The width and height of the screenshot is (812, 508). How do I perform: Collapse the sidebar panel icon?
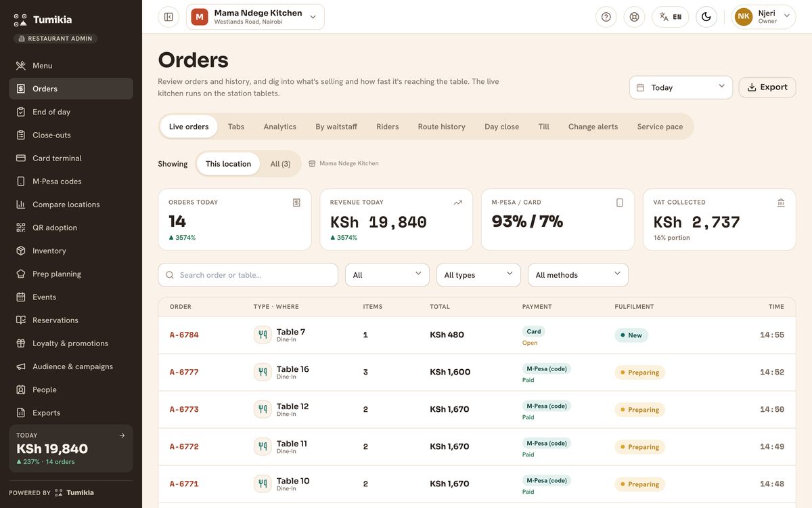(x=168, y=17)
